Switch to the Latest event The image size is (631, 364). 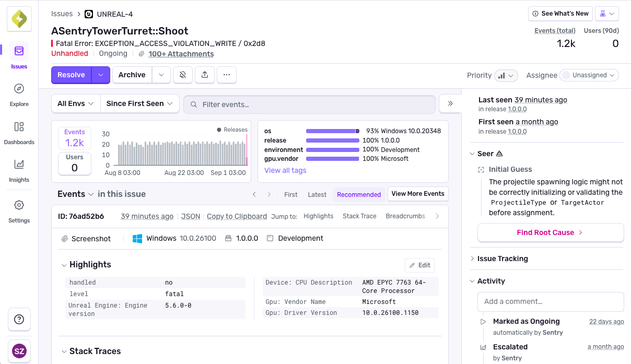pyautogui.click(x=317, y=194)
